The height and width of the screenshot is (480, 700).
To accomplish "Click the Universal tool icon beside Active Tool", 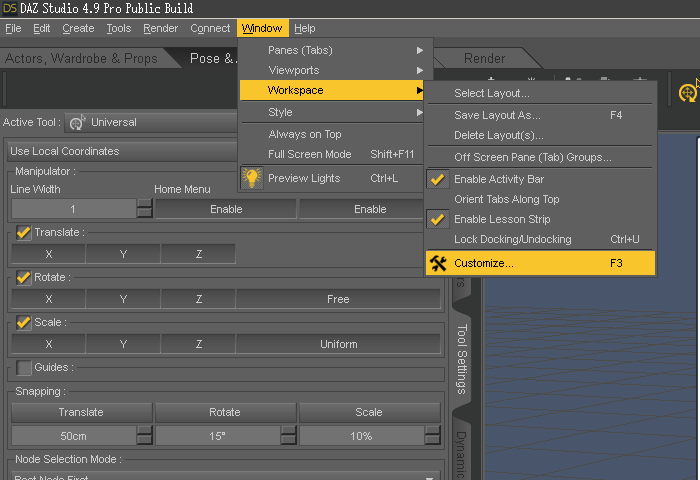I will (77, 123).
